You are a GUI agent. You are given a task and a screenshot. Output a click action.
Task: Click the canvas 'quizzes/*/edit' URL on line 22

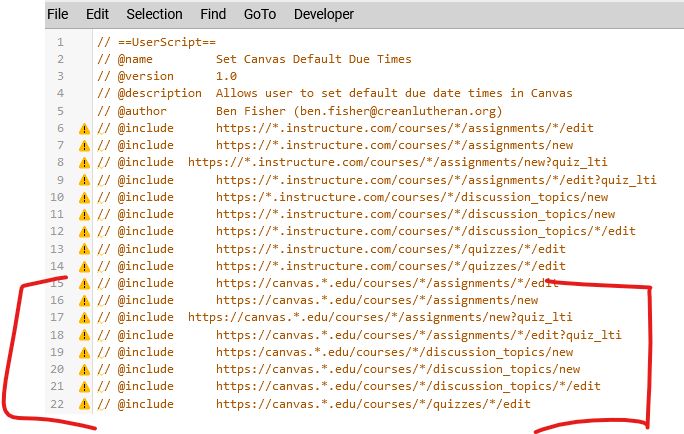[373, 404]
